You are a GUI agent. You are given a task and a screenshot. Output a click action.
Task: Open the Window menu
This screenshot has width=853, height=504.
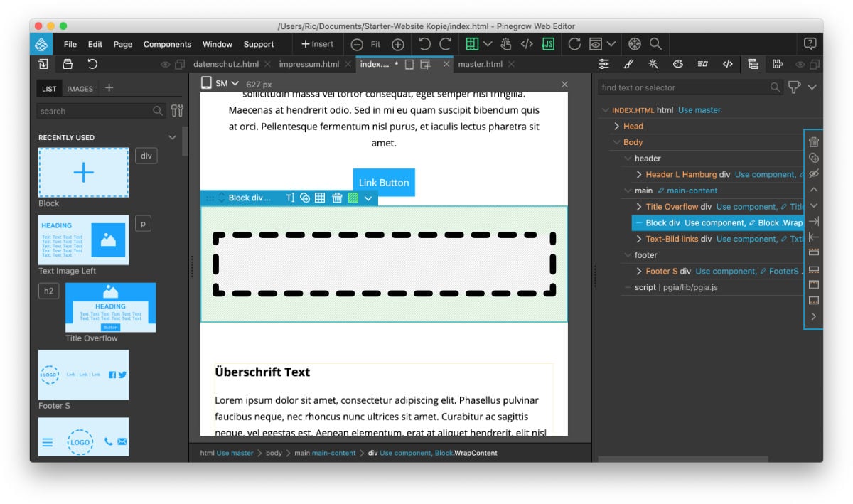(218, 44)
